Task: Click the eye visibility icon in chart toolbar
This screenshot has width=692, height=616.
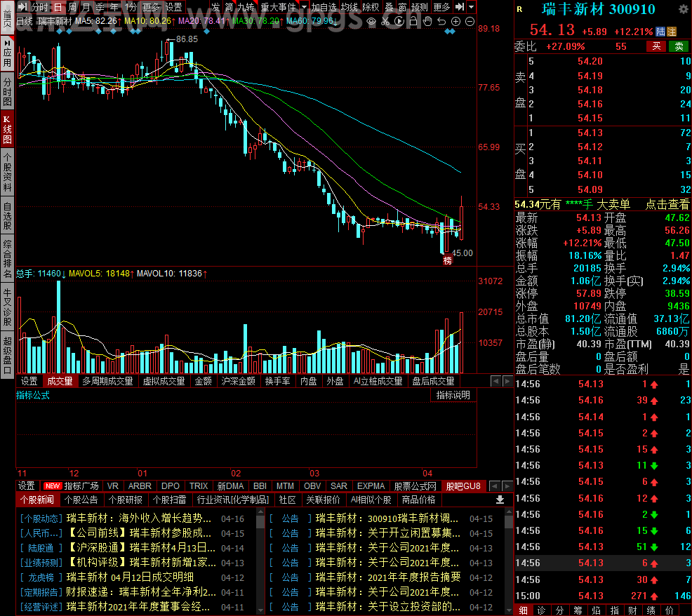Action: [x=371, y=21]
